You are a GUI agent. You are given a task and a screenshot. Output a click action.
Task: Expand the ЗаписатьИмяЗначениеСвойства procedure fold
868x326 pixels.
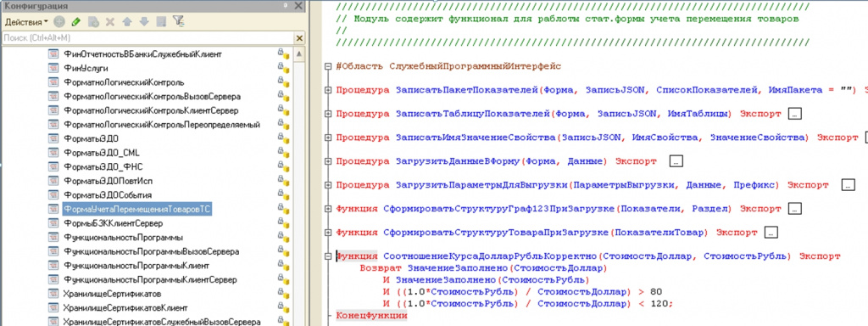point(328,137)
